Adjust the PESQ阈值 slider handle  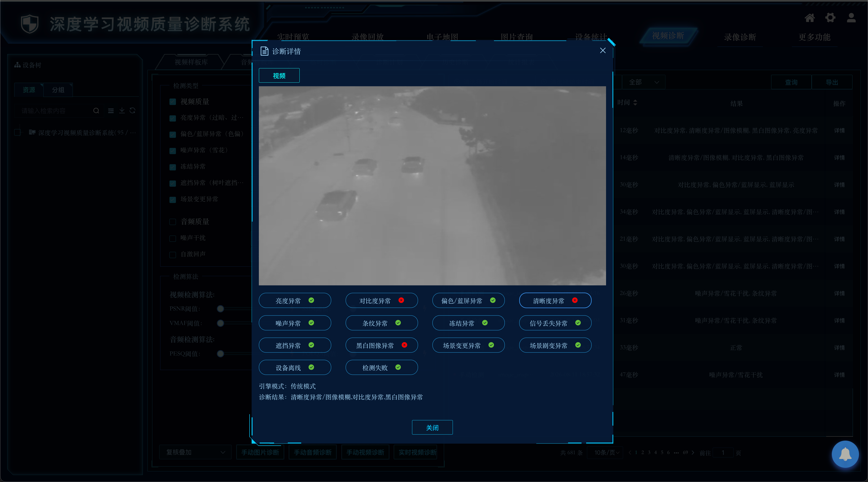220,354
